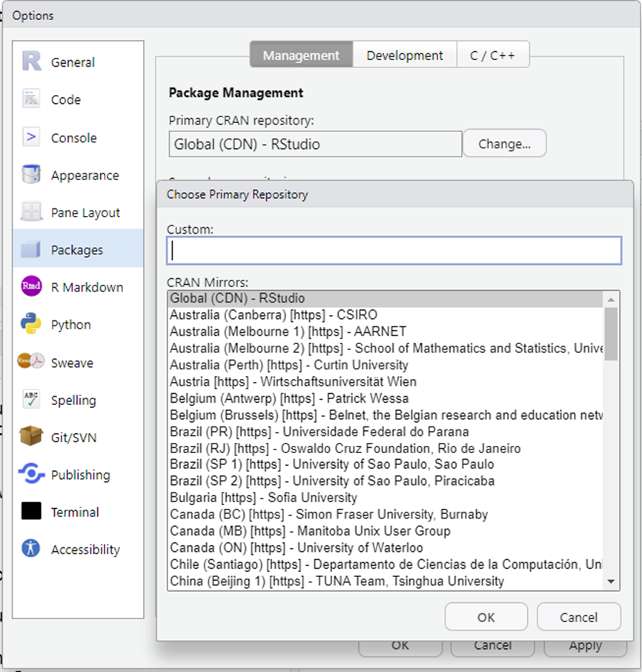Viewport: 642px width, 672px height.
Task: Click the Code document icon
Action: 31,99
